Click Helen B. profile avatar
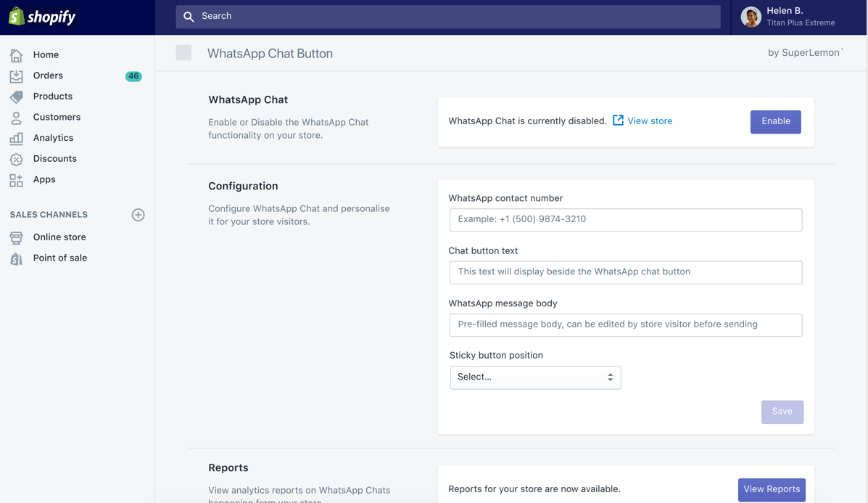The image size is (868, 503). (751, 17)
